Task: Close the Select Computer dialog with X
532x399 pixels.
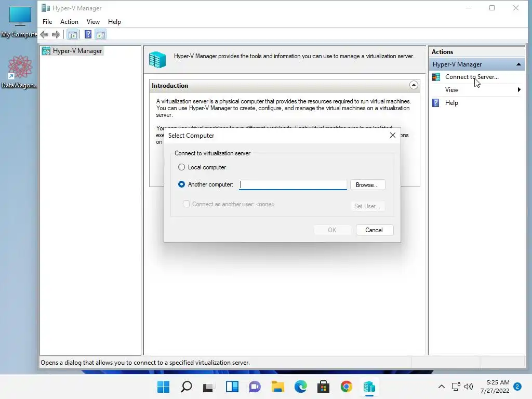Action: pyautogui.click(x=393, y=135)
